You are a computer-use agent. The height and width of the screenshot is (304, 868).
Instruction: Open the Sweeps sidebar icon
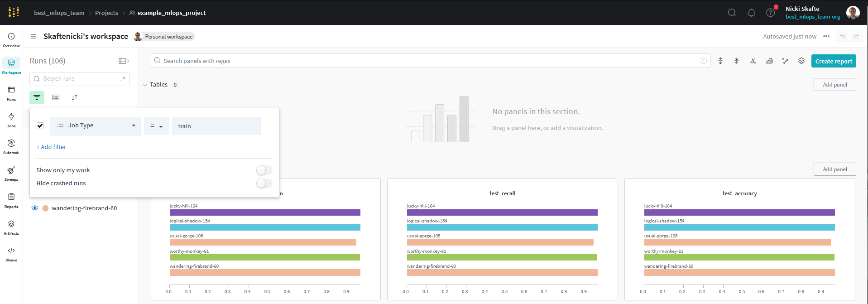point(11,173)
